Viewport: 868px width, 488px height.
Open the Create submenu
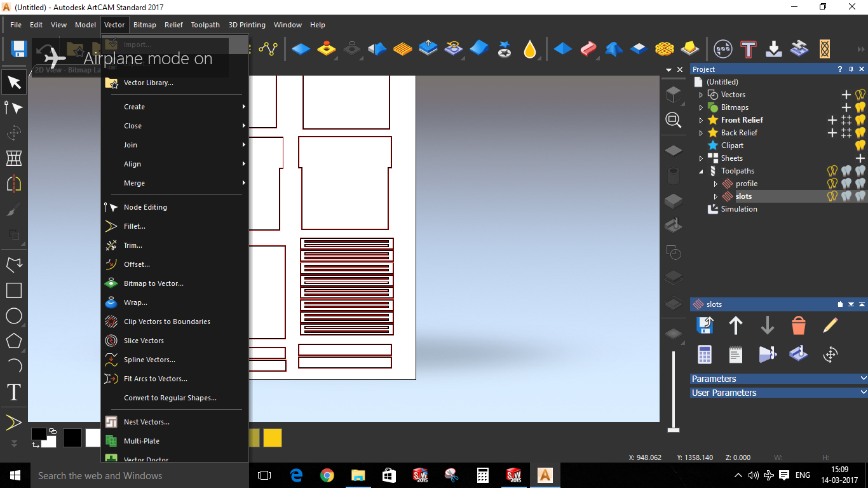coord(175,107)
